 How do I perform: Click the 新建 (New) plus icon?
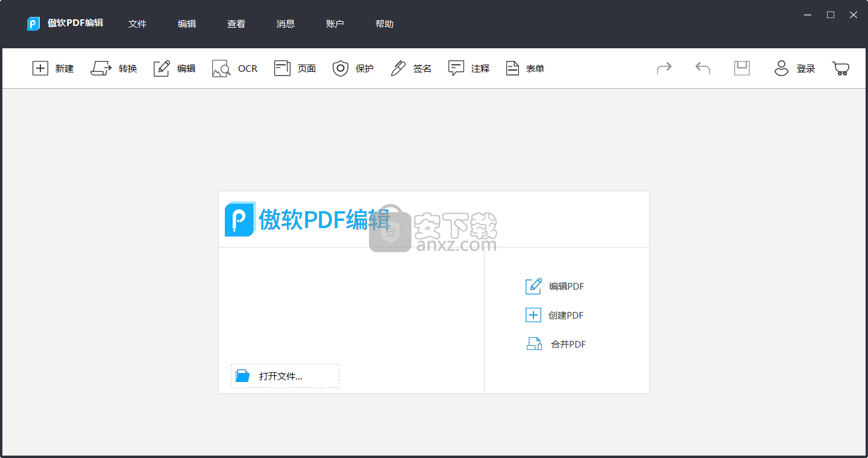click(40, 68)
